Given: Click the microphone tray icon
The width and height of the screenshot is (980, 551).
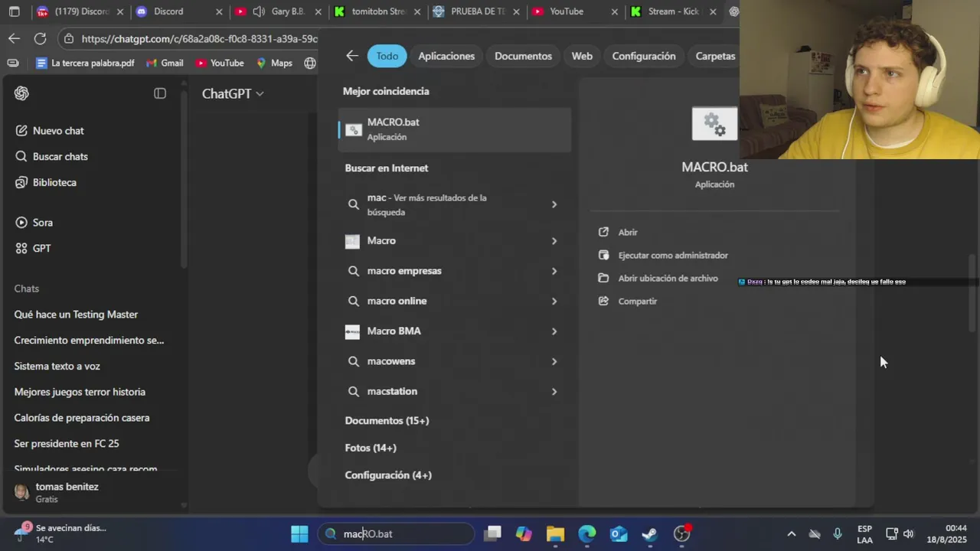Looking at the screenshot, I should (x=838, y=533).
